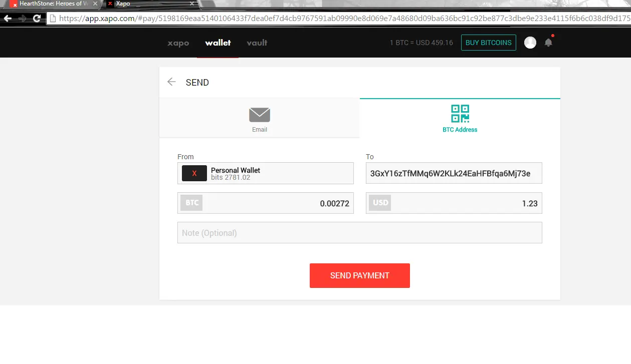This screenshot has height=364, width=631.
Task: Choose the BTC Address QR icon
Action: click(x=460, y=114)
